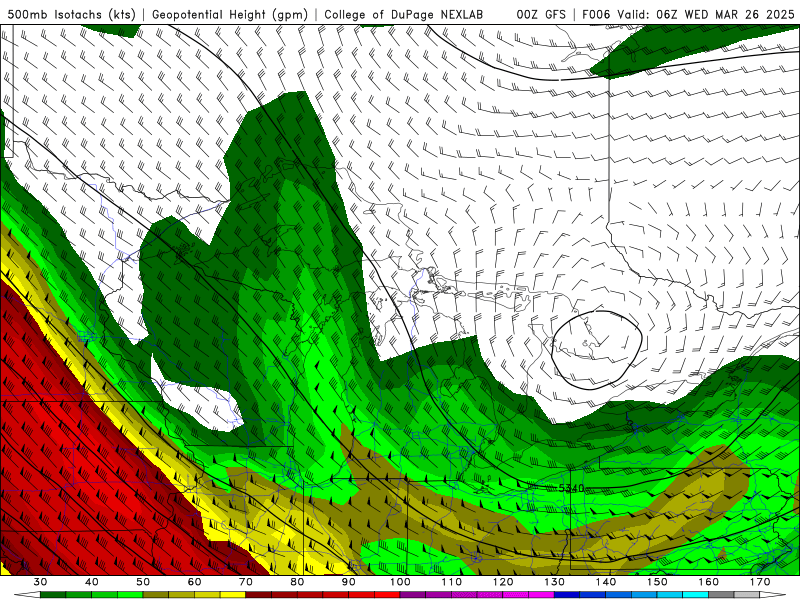The image size is (800, 600).
Task: Click the legend label "60"
Action: click(x=194, y=582)
